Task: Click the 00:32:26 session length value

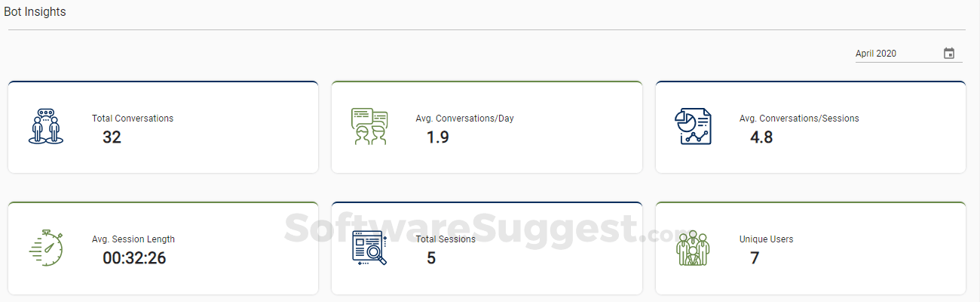Action: coord(134,258)
